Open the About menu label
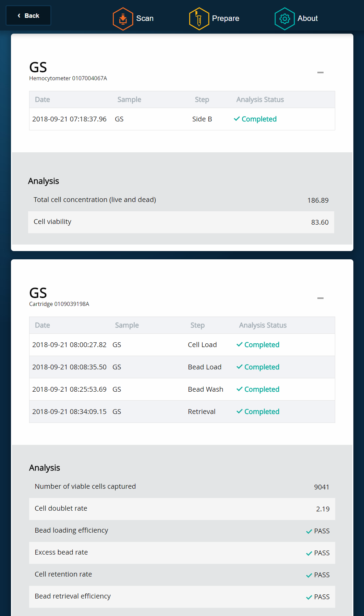This screenshot has width=364, height=616. click(x=307, y=19)
